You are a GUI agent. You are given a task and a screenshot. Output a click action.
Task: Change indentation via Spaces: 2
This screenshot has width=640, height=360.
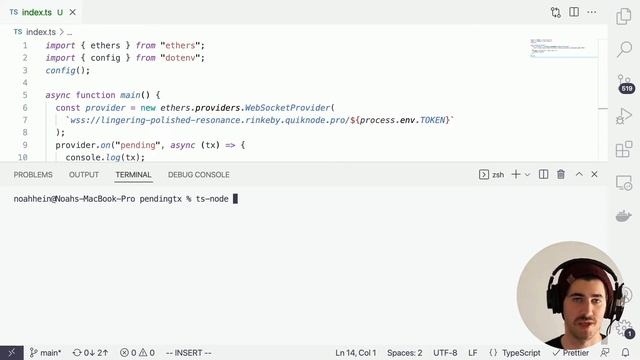point(404,353)
